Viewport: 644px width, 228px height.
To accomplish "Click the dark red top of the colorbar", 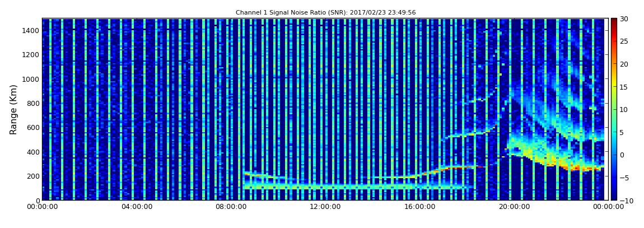I will tap(614, 21).
